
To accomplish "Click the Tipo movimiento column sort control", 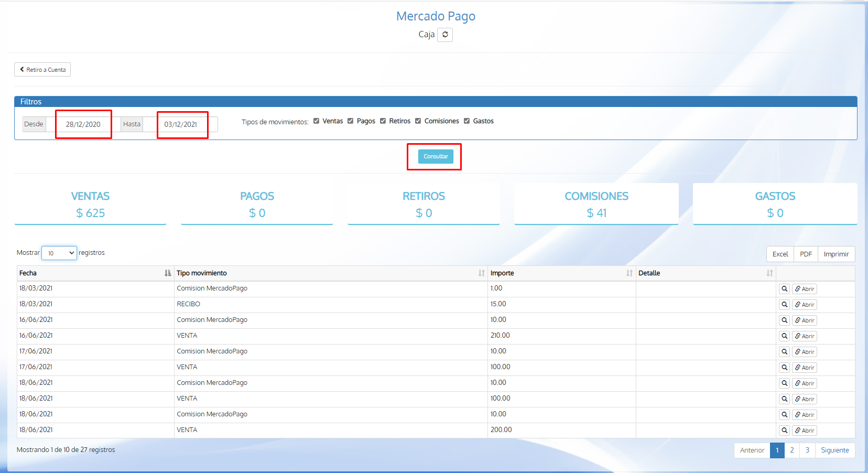I will tap(482, 273).
